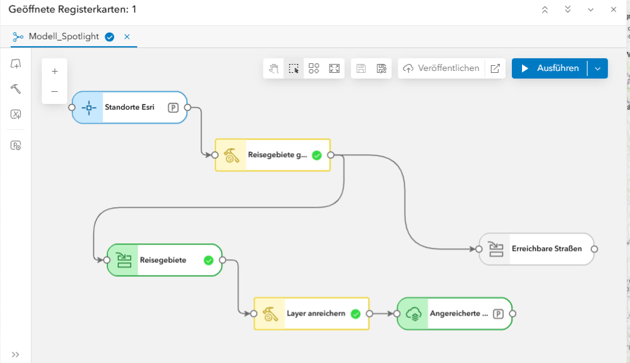Click green checkmark on Reisegebiete g... tool
This screenshot has height=363, width=630.
[317, 156]
